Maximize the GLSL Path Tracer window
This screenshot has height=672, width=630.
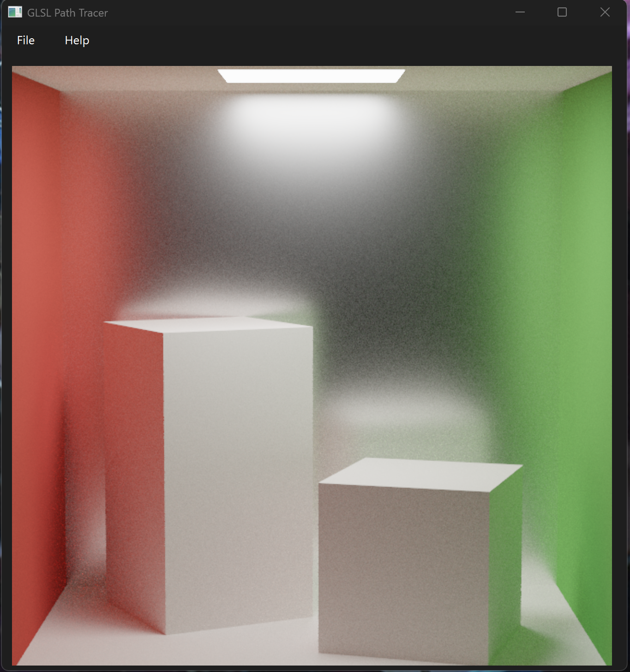click(x=562, y=12)
